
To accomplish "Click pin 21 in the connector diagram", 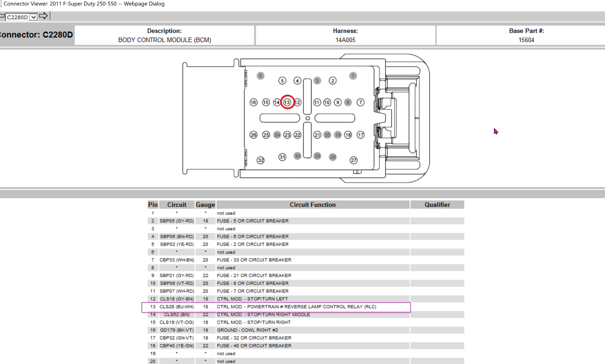I will point(317,135).
